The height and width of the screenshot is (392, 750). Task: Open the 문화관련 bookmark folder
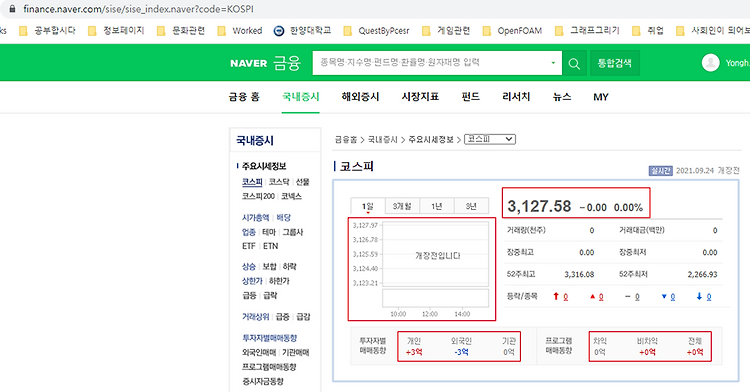point(181,31)
